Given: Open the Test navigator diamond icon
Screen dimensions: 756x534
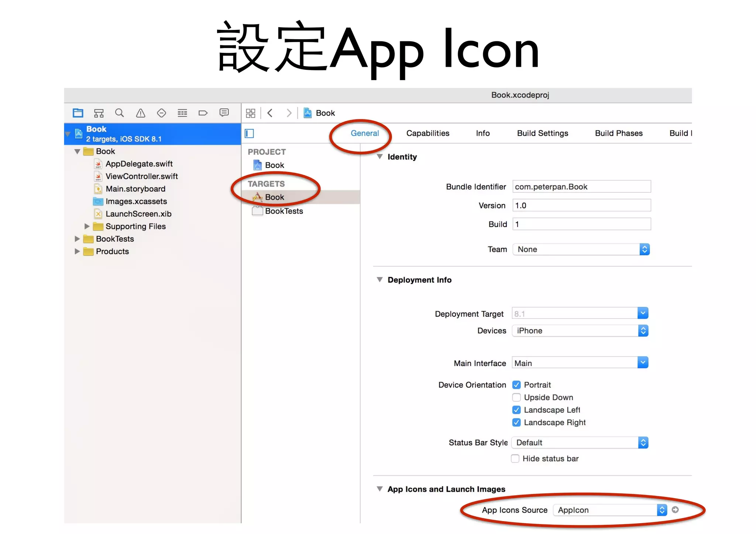Looking at the screenshot, I should click(x=161, y=113).
